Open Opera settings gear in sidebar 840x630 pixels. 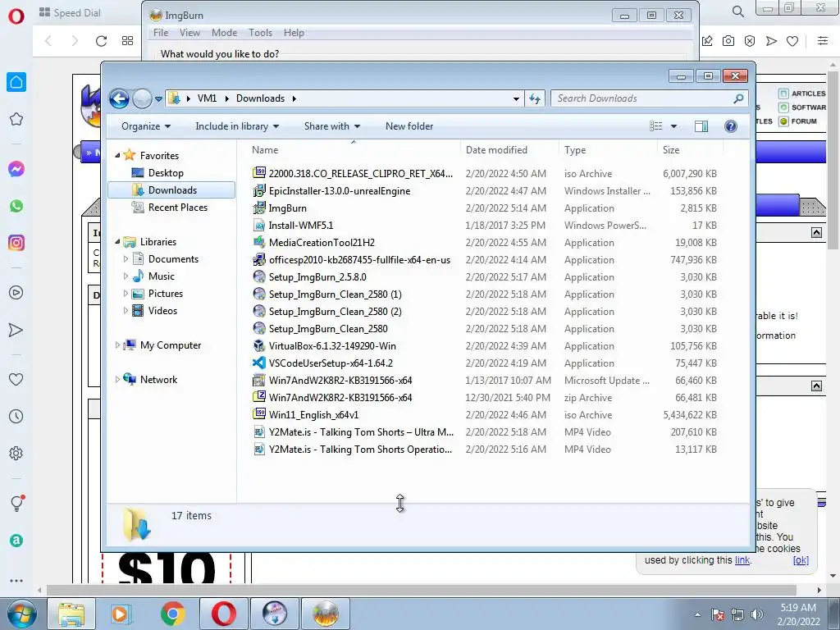(16, 453)
